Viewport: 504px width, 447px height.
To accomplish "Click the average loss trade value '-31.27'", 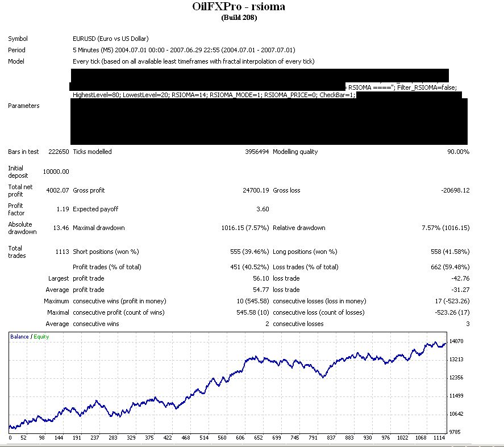I will pyautogui.click(x=460, y=290).
